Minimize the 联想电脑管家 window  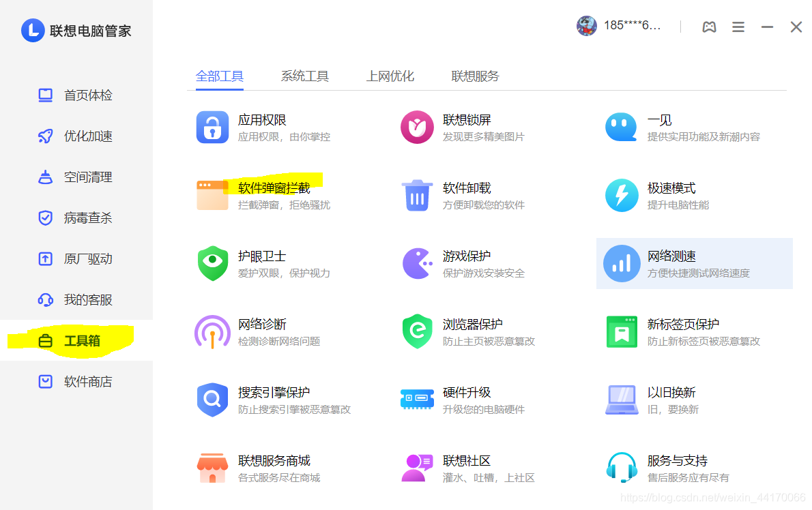coord(767,27)
